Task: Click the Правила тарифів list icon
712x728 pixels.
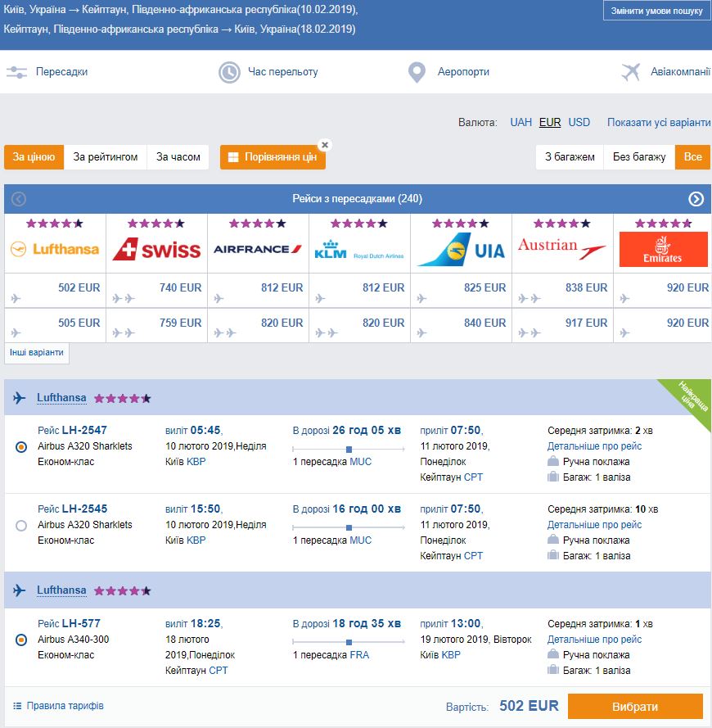Action: coord(17,706)
